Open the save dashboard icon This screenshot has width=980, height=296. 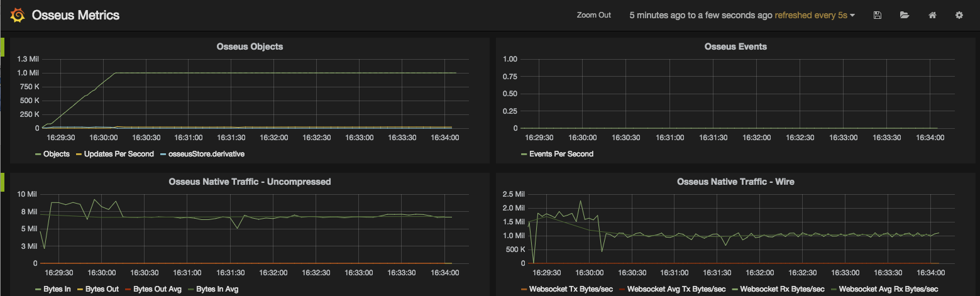[x=878, y=15]
